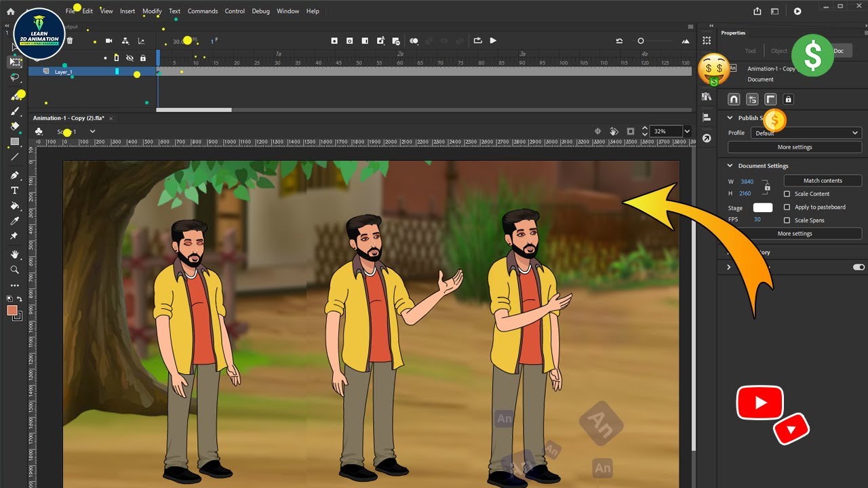The image size is (868, 488).
Task: Select the Pen tool
Action: [14, 176]
